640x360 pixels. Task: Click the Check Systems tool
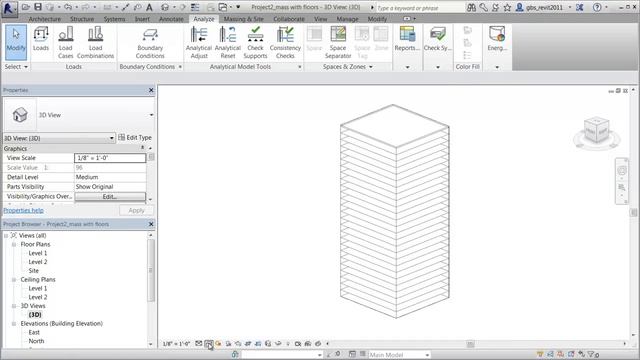[438, 39]
